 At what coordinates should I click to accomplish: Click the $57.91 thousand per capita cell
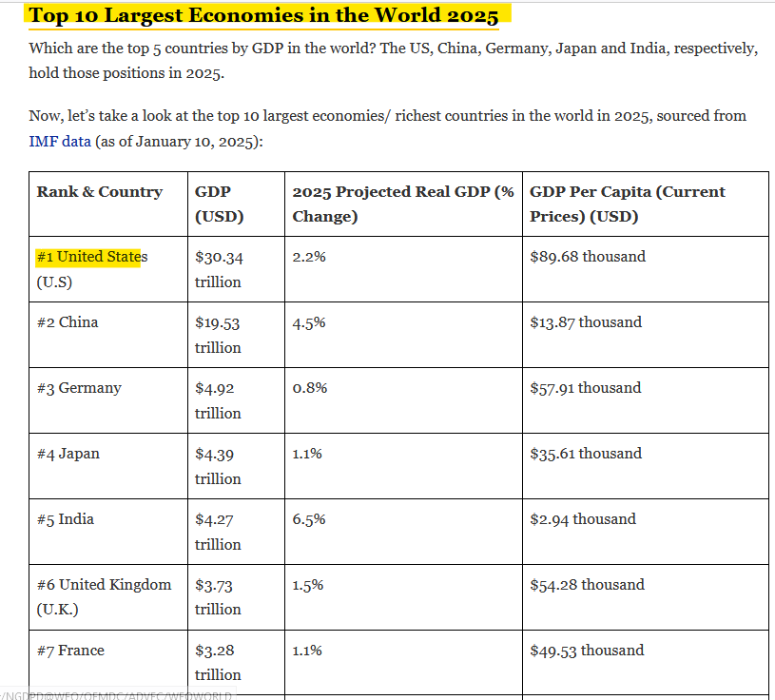646,400
